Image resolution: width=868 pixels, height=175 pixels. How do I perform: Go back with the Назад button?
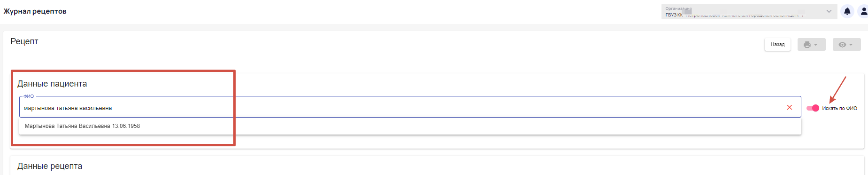tap(777, 44)
